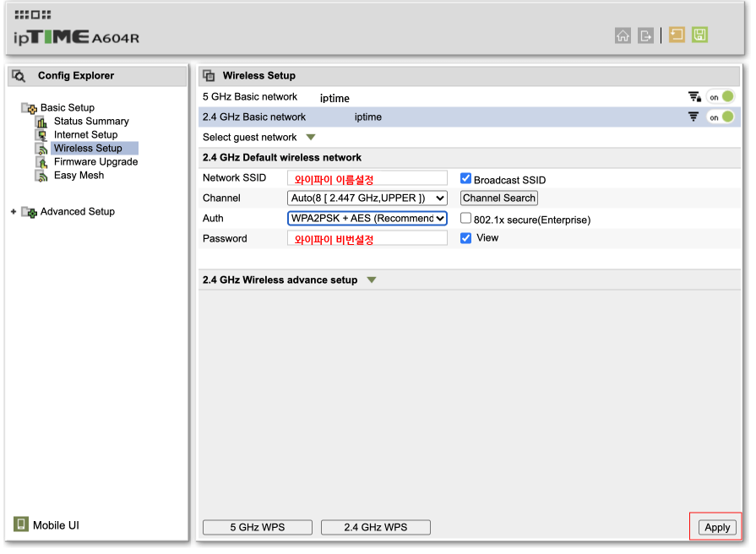Click the Channel Search button
756x554 pixels.
(499, 198)
